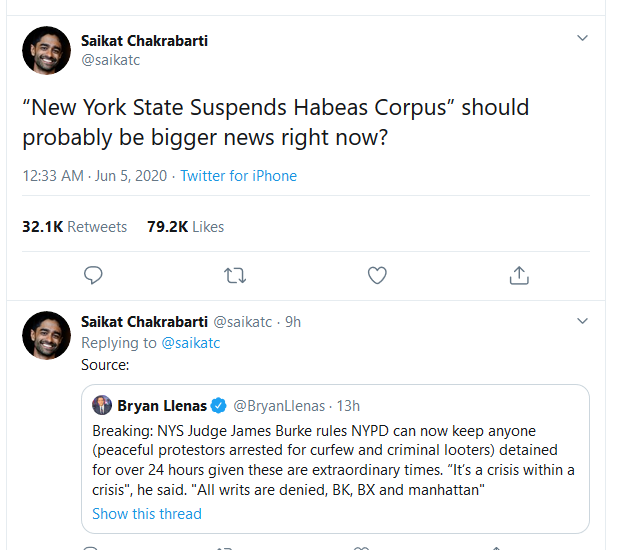
Task: Click the Twitter for iPhone link
Action: [x=238, y=176]
